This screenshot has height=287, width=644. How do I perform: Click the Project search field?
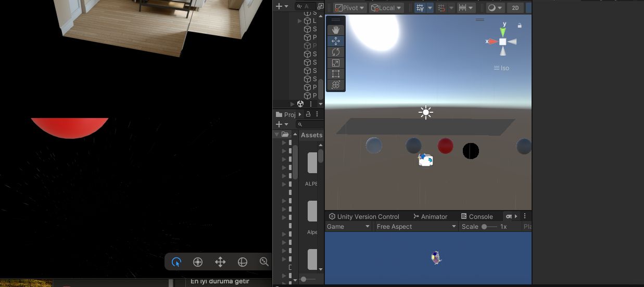point(310,124)
